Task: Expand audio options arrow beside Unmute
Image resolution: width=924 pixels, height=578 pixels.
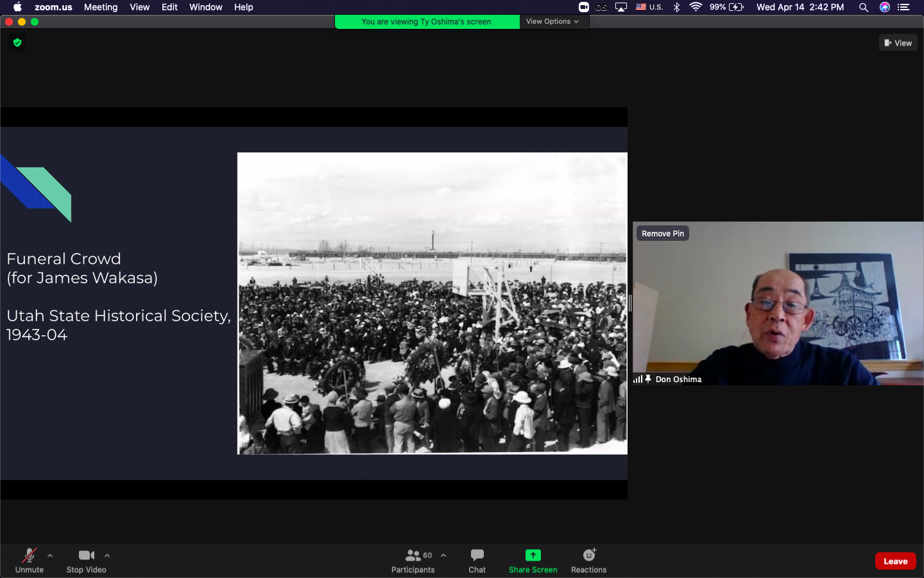Action: point(50,556)
